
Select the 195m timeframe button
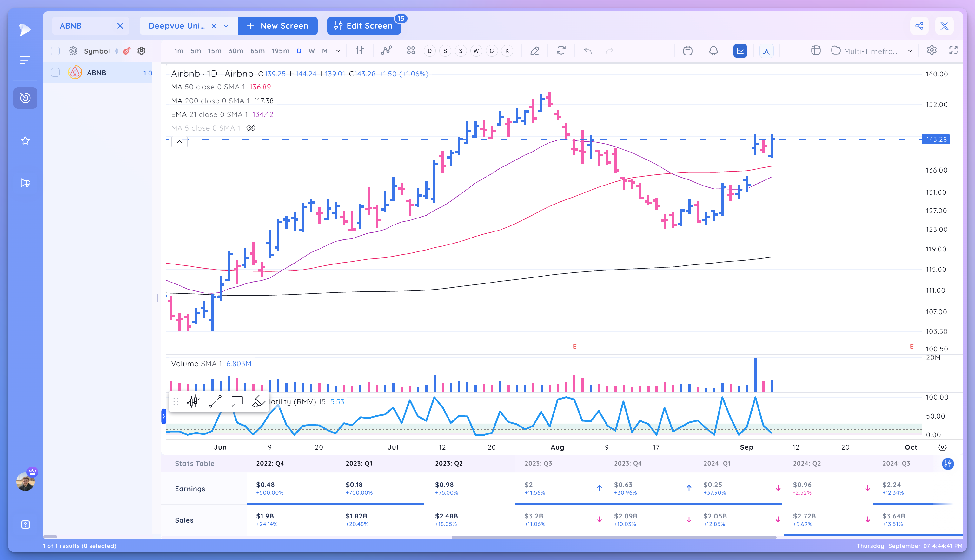pyautogui.click(x=280, y=51)
